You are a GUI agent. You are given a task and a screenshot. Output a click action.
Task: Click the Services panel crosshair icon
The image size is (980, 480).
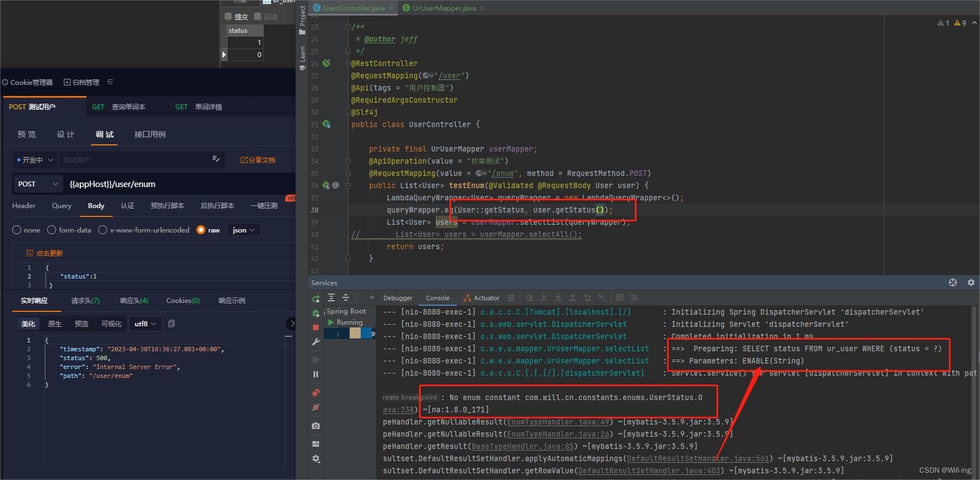[x=953, y=282]
